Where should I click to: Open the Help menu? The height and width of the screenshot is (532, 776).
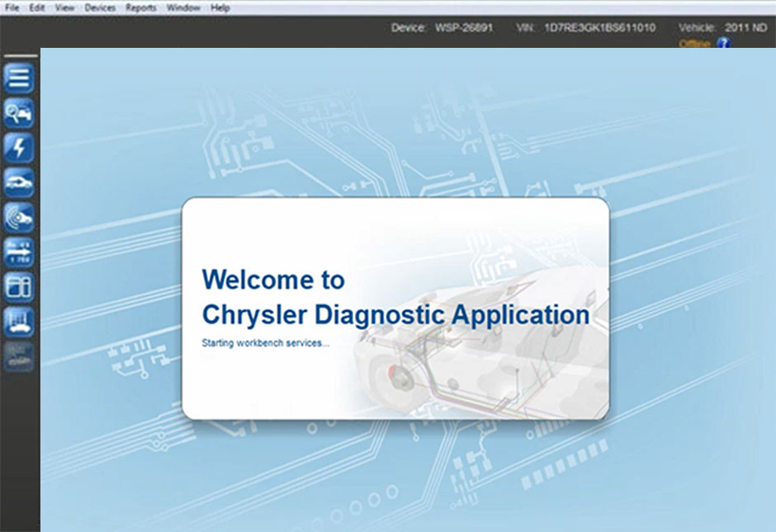click(220, 7)
